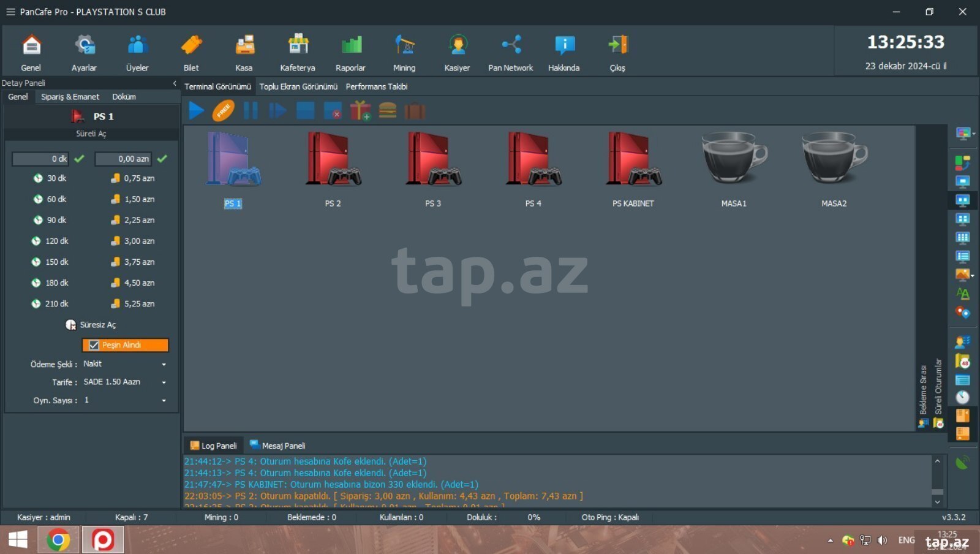Open the Bekleme Sırası side panel

tap(923, 396)
